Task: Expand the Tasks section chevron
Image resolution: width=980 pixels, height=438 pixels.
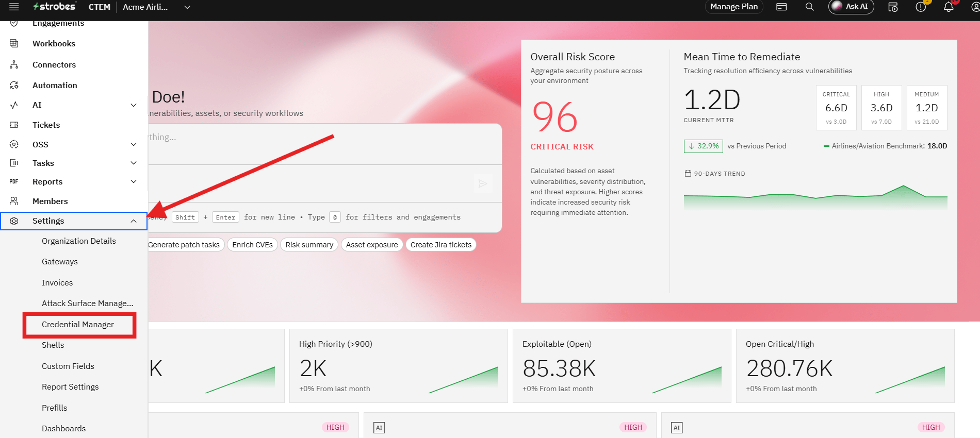Action: [134, 163]
